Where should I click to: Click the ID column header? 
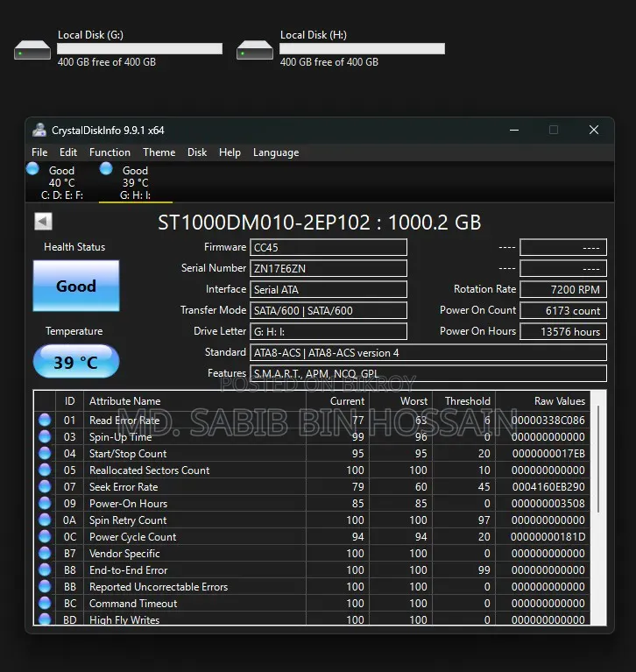point(69,401)
